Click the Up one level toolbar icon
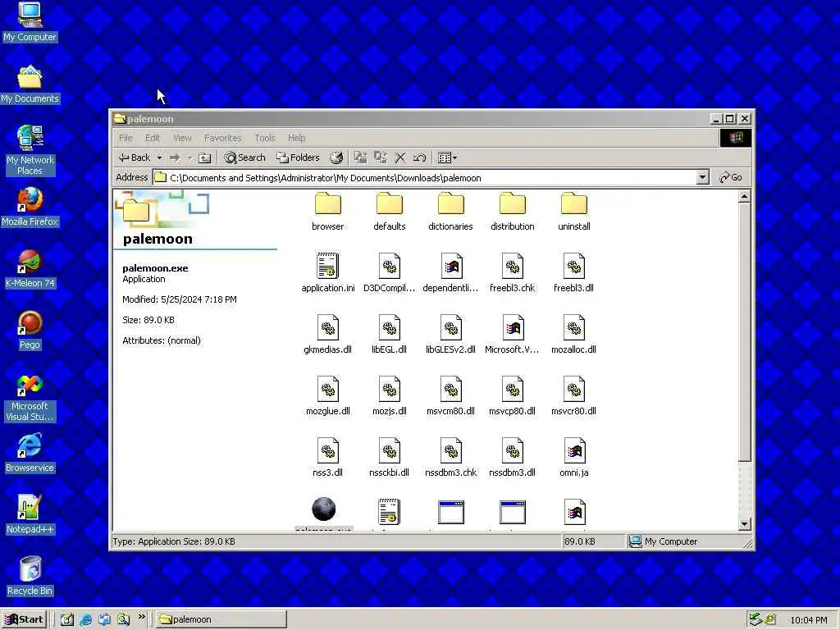The width and height of the screenshot is (840, 630). pos(204,157)
